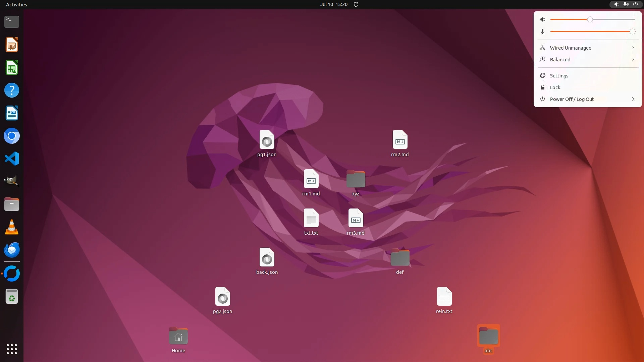Open clock and date notification panel
The width and height of the screenshot is (644, 362).
(334, 4)
